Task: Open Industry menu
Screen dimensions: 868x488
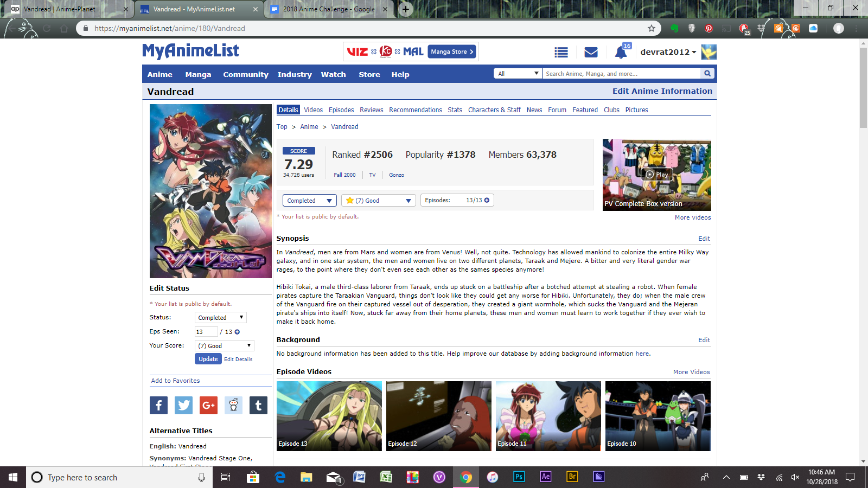Action: click(x=295, y=74)
